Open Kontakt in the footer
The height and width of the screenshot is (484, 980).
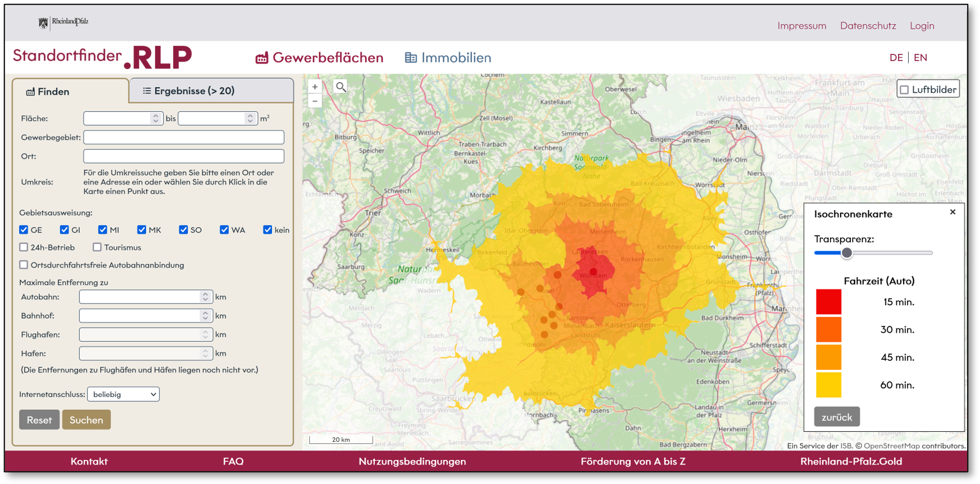(89, 462)
